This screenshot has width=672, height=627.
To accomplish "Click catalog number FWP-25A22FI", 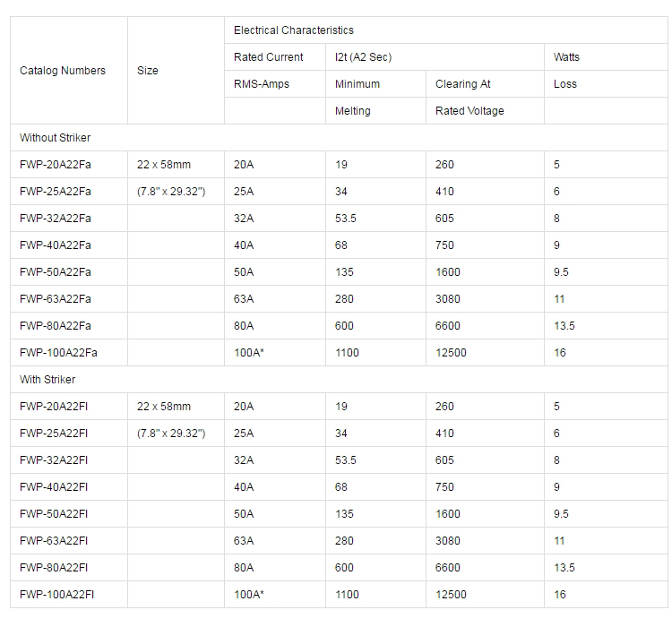I will click(55, 434).
